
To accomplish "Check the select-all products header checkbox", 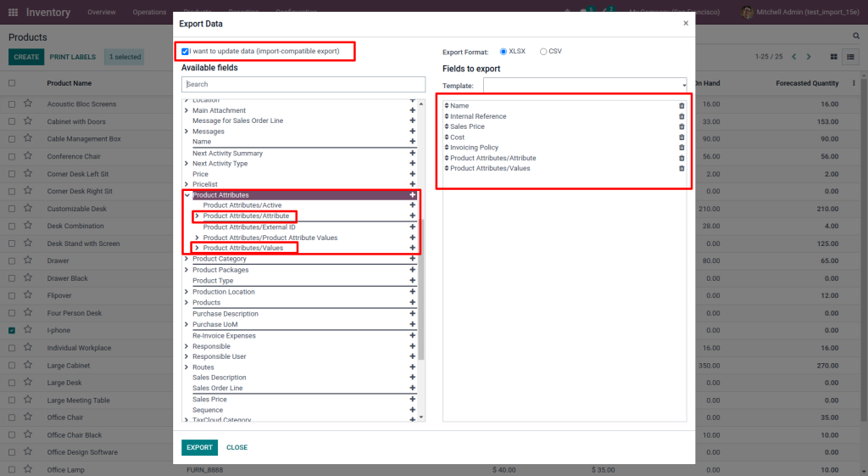I will click(12, 83).
